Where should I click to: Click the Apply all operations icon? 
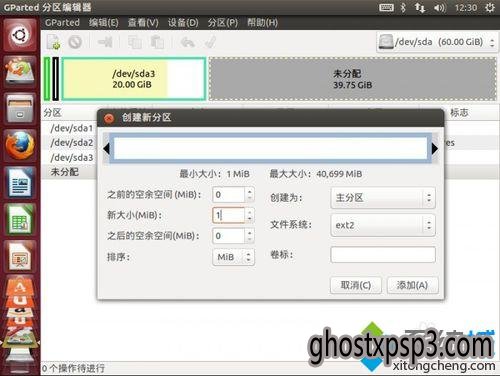210,42
